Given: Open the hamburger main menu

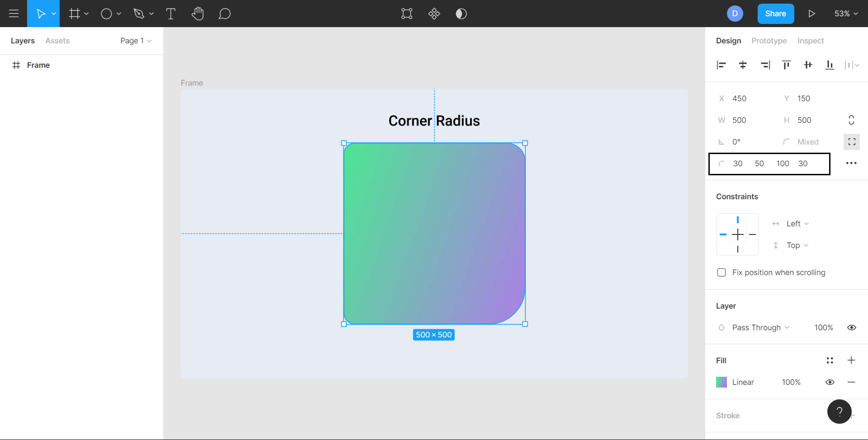Looking at the screenshot, I should [x=14, y=14].
